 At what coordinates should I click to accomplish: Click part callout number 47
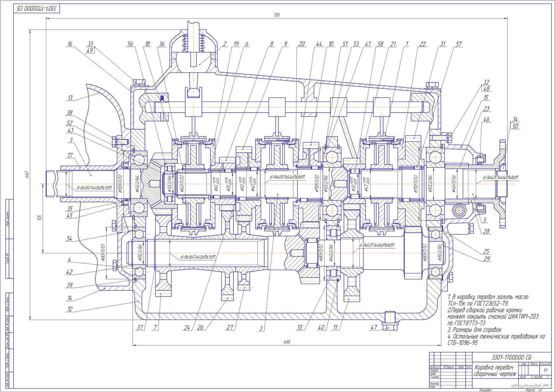coord(374,327)
